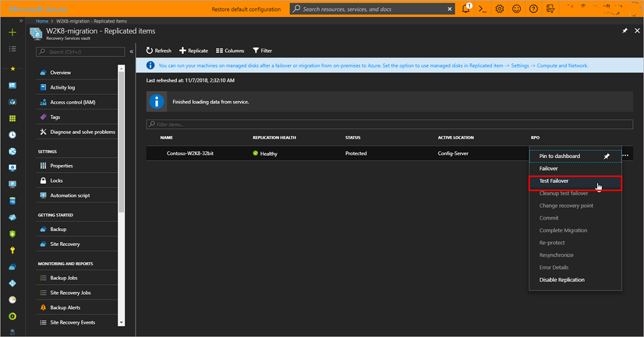The width and height of the screenshot is (644, 337).
Task: Collapse the settings menu with the double-chevron
Action: click(x=131, y=51)
